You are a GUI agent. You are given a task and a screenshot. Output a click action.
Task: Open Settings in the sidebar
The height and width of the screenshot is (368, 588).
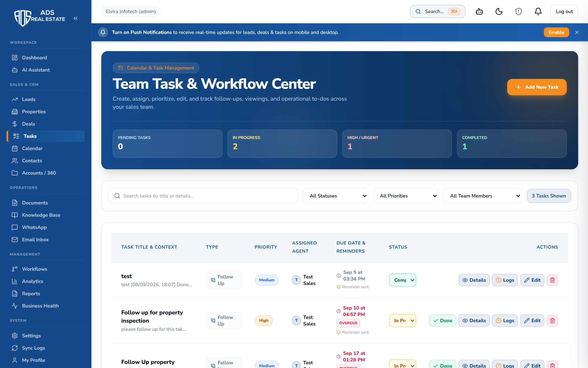pyautogui.click(x=46, y=336)
